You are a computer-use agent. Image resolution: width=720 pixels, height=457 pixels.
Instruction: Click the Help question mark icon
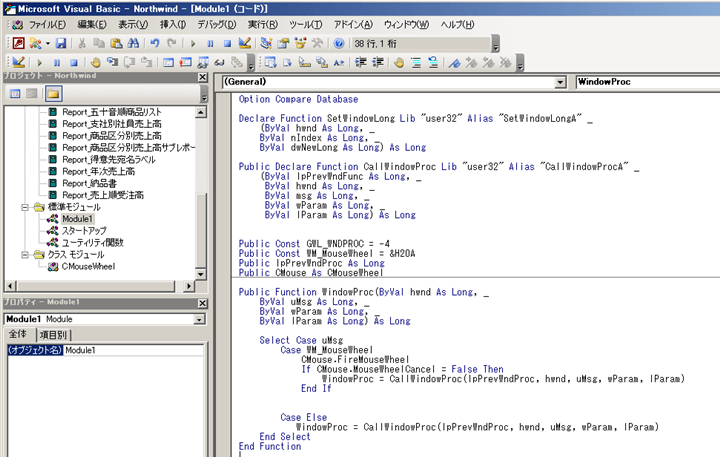click(339, 44)
